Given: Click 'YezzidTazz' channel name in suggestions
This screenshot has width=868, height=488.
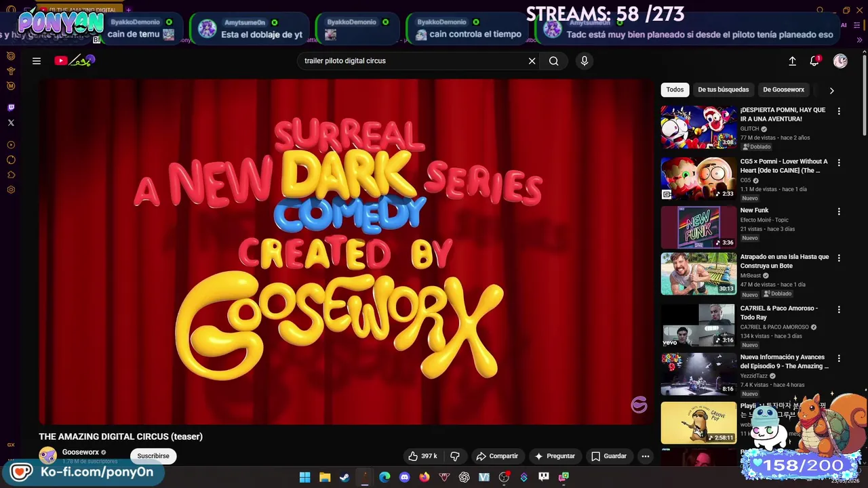Looking at the screenshot, I should coord(755,375).
